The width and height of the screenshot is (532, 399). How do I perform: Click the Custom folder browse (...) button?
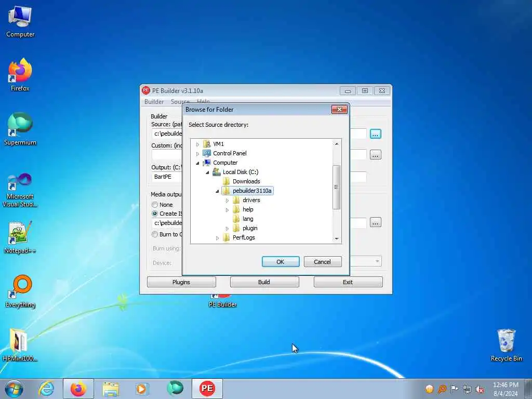[375, 155]
